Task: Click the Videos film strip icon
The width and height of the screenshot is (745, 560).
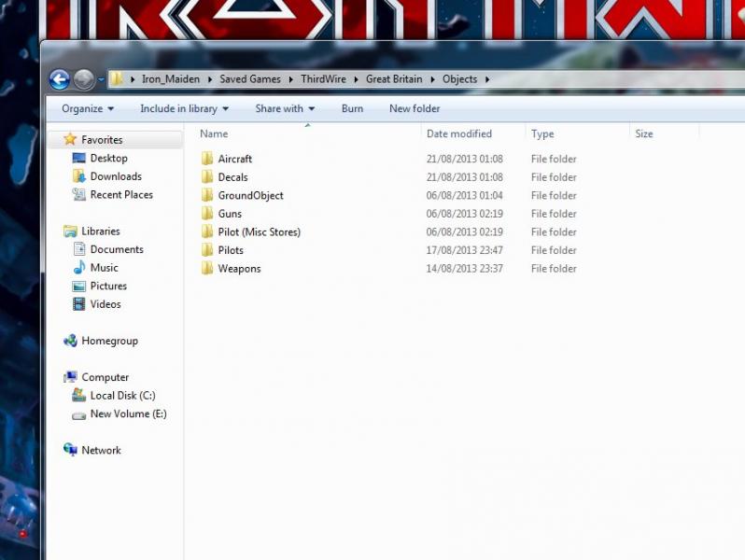Action: [78, 304]
